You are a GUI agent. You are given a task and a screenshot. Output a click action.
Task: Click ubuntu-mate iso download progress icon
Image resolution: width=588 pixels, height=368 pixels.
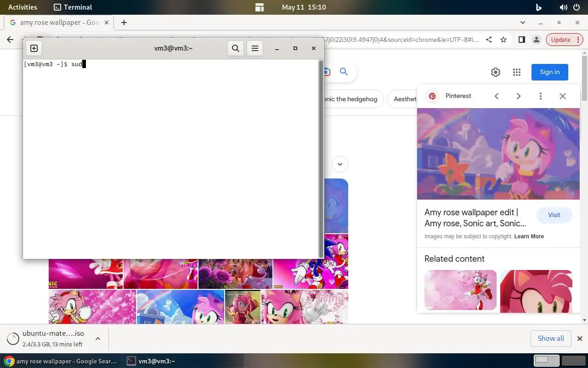click(x=13, y=339)
